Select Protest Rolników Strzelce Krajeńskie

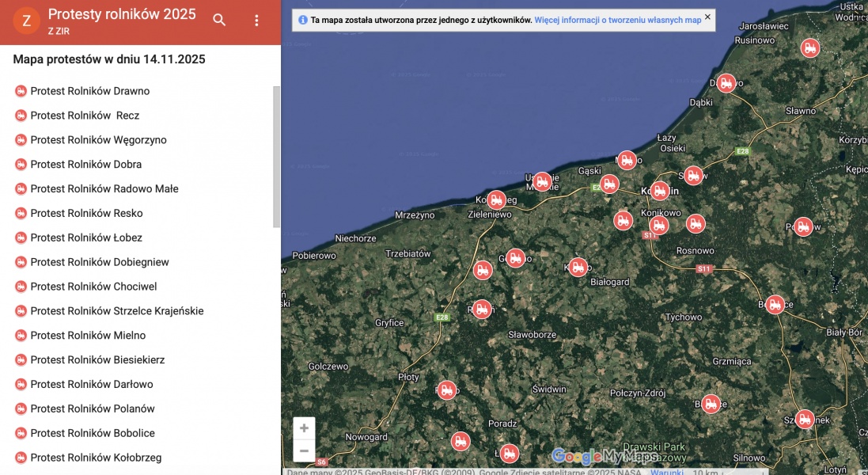pos(116,311)
